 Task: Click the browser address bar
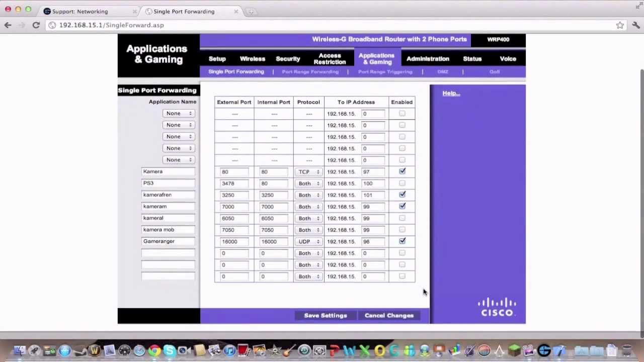[x=332, y=25]
